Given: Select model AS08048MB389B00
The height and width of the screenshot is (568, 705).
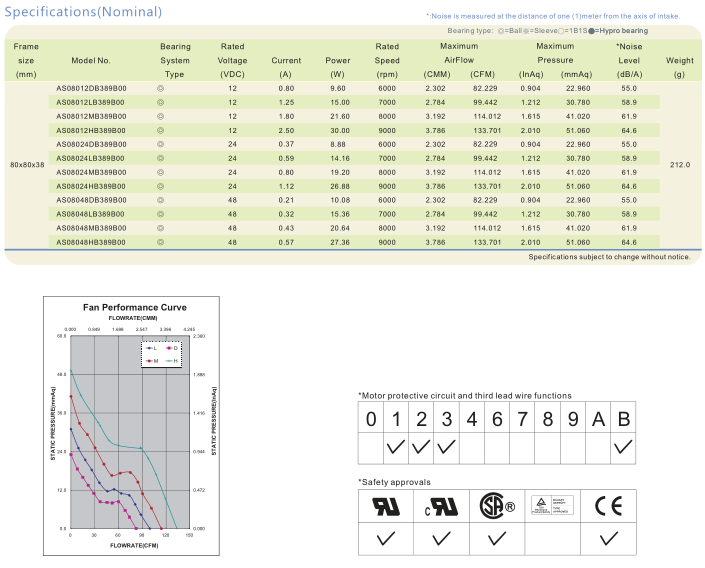Looking at the screenshot, I should coord(91,228).
